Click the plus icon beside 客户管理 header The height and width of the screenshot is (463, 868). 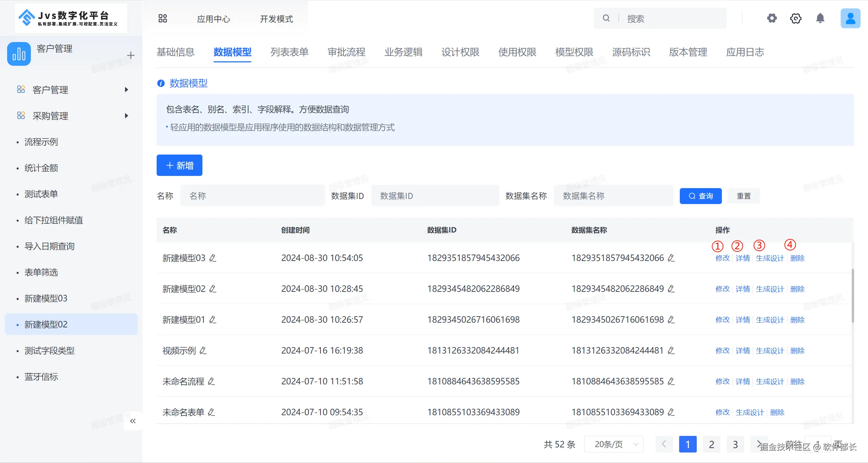pyautogui.click(x=131, y=55)
